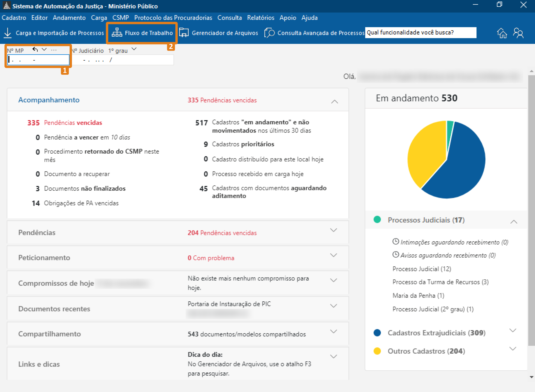Click the users icon at top right
The image size is (535, 392).
point(518,33)
